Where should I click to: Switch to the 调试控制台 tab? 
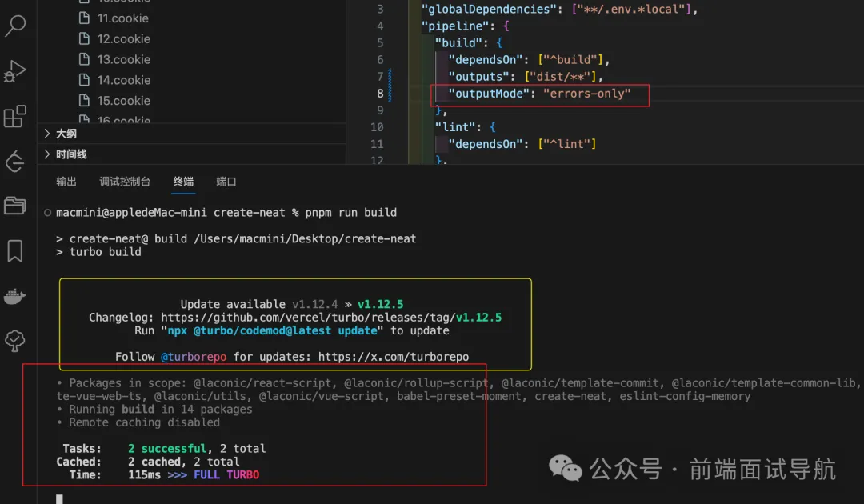pos(125,182)
